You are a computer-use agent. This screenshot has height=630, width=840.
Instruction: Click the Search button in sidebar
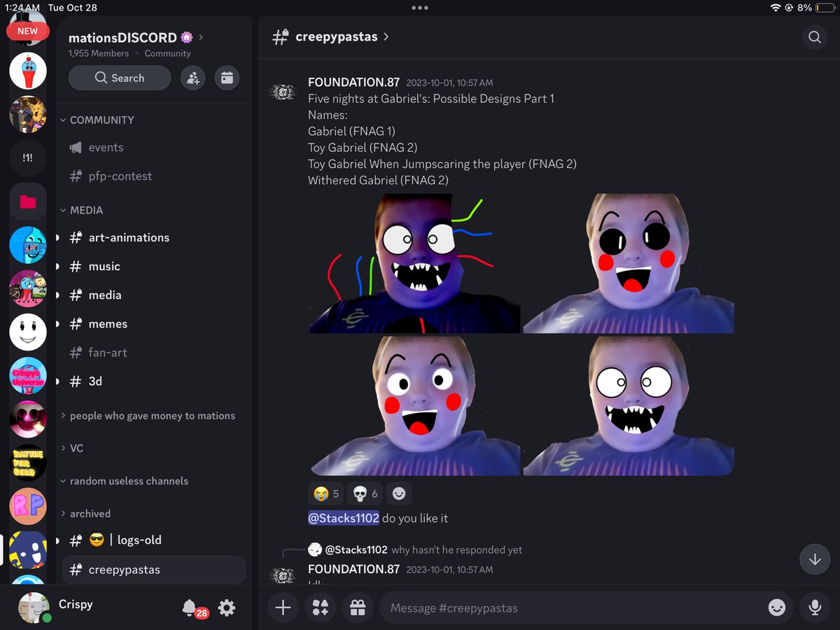point(120,78)
